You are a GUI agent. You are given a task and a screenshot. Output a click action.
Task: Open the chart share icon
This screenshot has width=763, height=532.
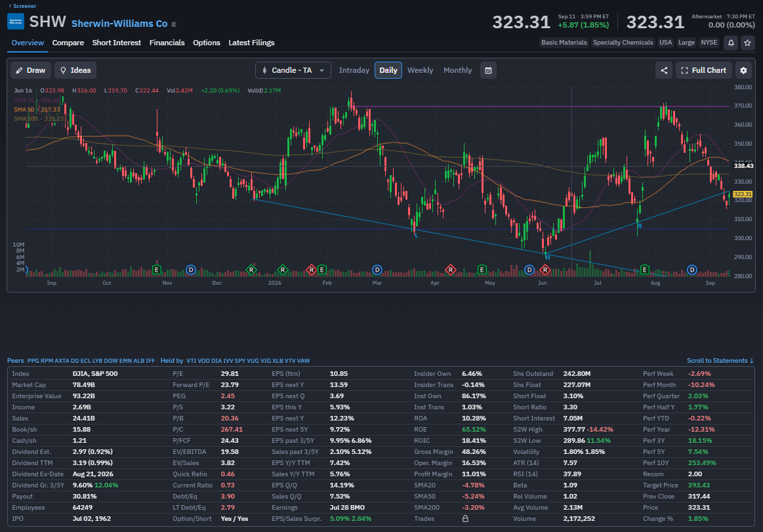tap(664, 70)
